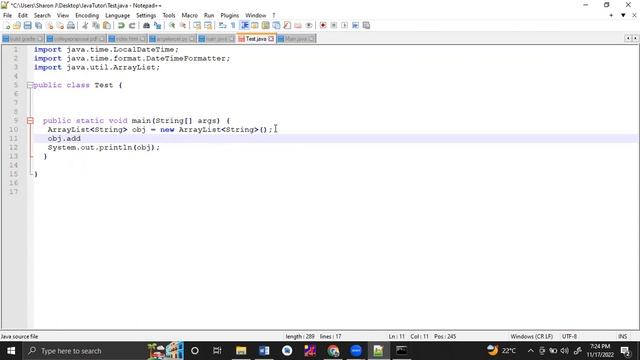Save recorded macro toolbar icon
The height and width of the screenshot is (360, 640).
(x=367, y=25)
